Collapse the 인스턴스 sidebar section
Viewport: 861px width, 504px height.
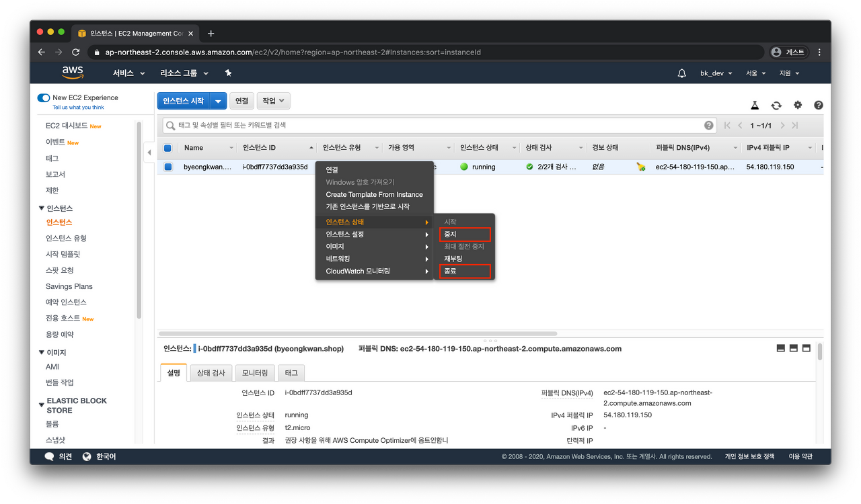click(42, 208)
